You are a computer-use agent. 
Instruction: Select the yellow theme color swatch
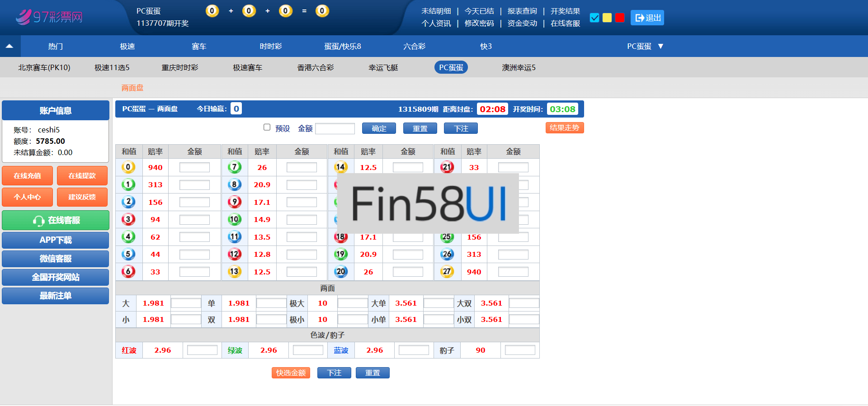[x=607, y=18]
